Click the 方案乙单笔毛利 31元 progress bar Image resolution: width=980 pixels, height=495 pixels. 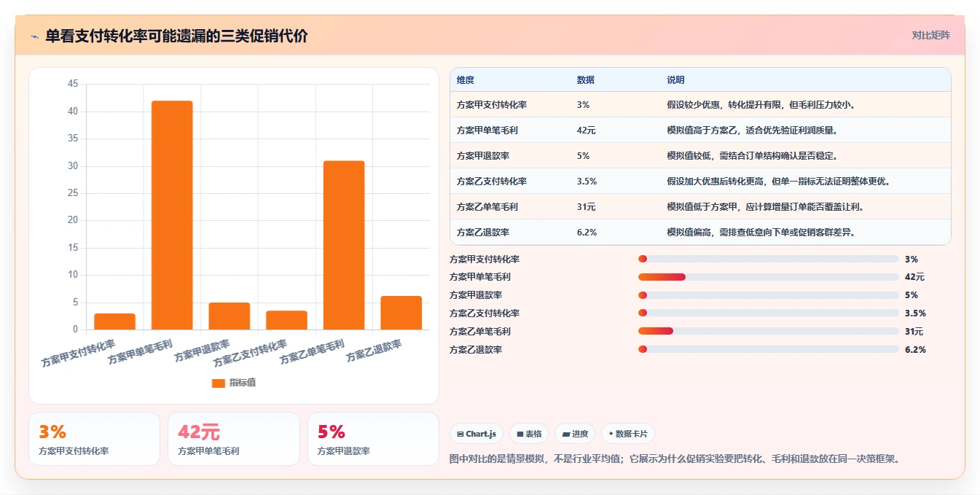pos(768,332)
